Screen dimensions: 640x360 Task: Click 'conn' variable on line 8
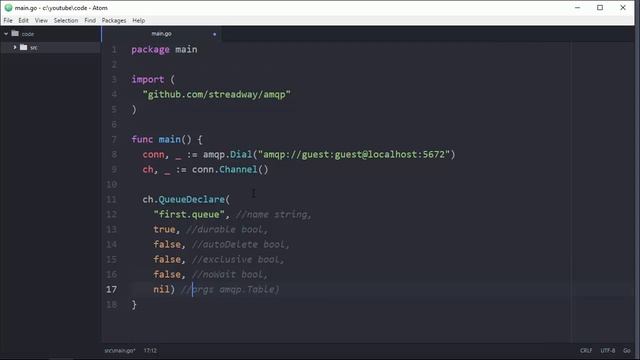point(153,154)
